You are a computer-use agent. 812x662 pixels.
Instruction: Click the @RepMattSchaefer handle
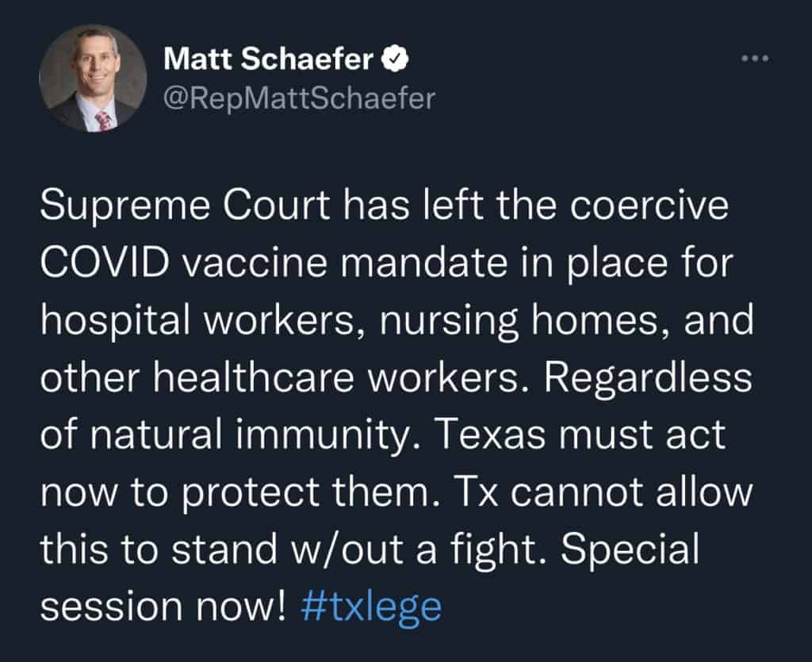(x=299, y=98)
